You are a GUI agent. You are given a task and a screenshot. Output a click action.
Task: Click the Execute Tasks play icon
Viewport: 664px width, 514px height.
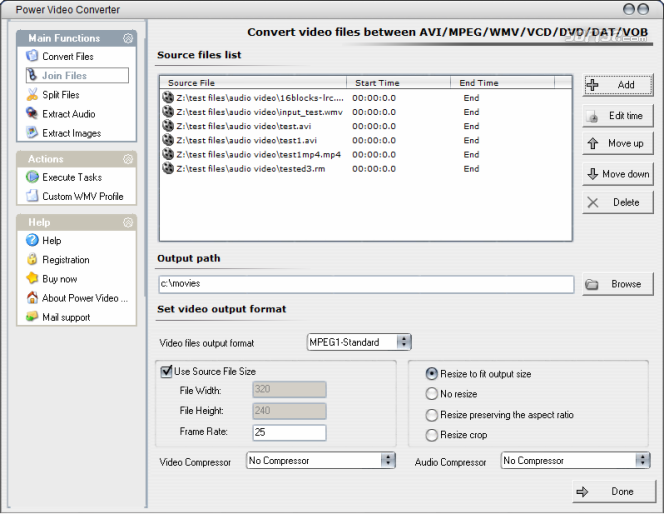[x=32, y=177]
